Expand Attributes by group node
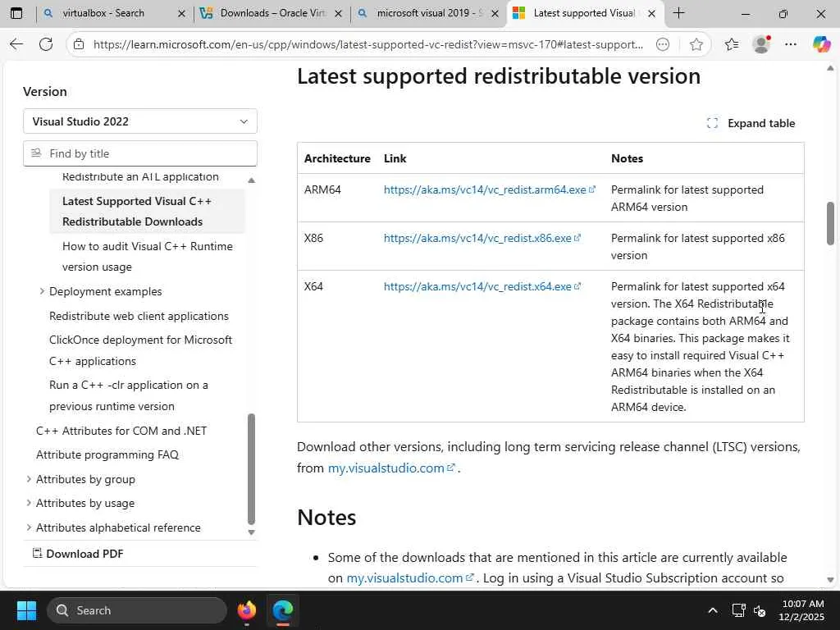Viewport: 840px width, 630px height. click(29, 479)
